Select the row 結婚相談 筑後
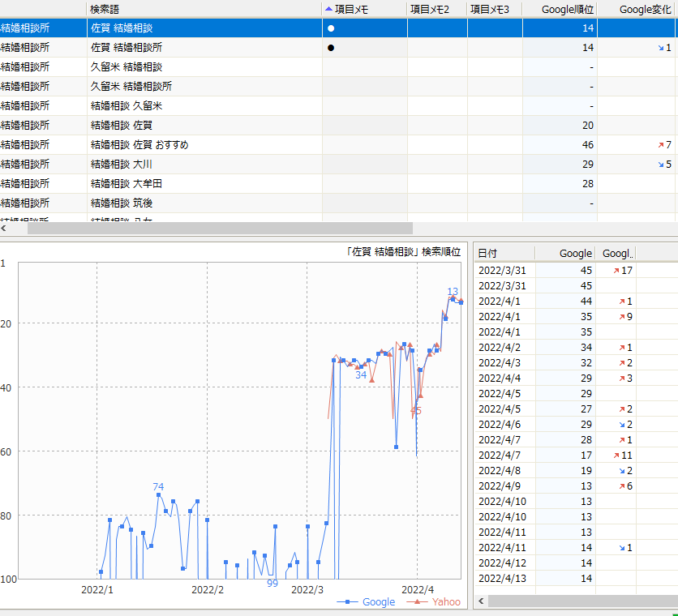678x616 pixels. point(339,203)
